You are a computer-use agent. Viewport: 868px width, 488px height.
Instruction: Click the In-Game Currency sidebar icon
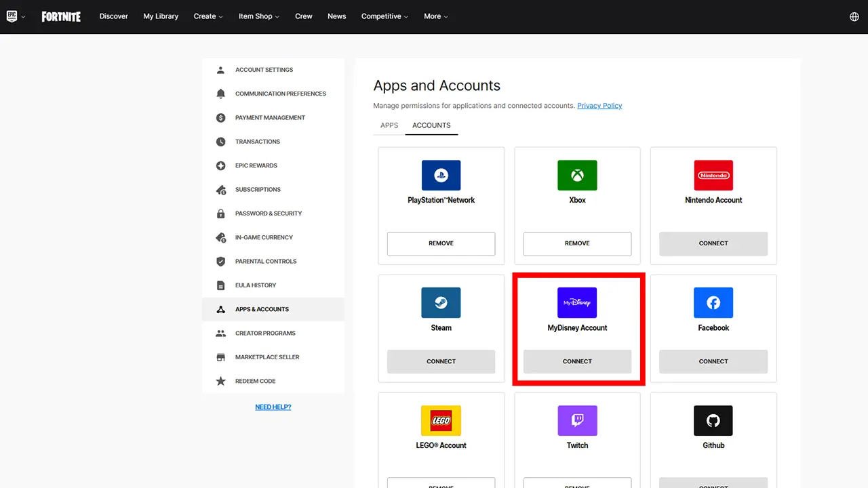[x=220, y=237]
